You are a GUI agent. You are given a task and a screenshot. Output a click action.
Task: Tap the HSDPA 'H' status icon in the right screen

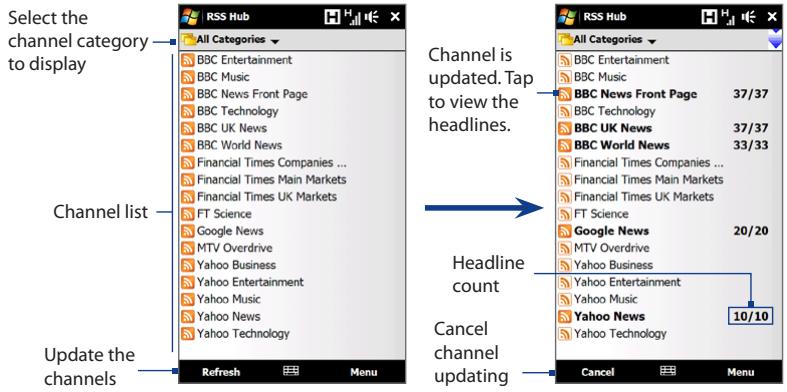(x=709, y=17)
